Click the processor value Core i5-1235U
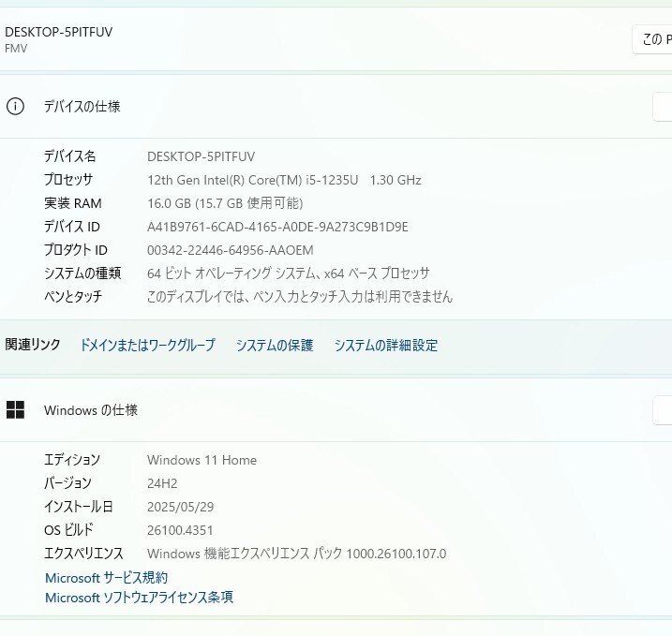672x636 pixels. 284,180
